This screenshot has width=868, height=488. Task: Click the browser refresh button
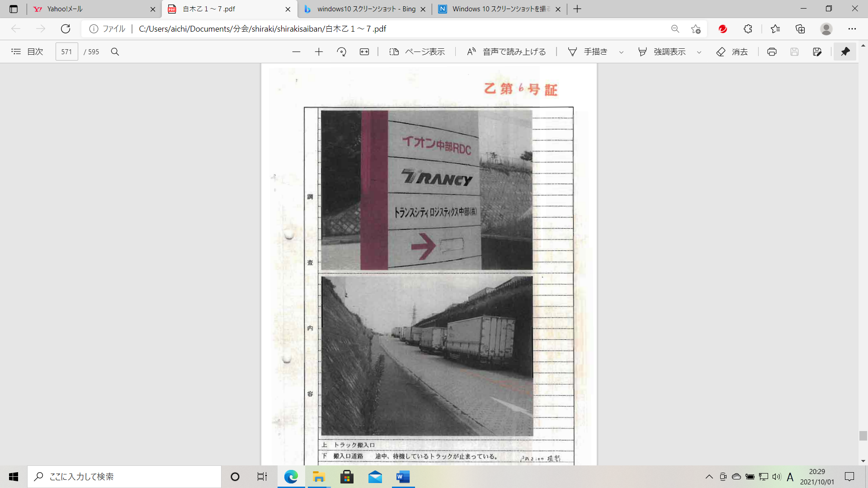(x=66, y=29)
